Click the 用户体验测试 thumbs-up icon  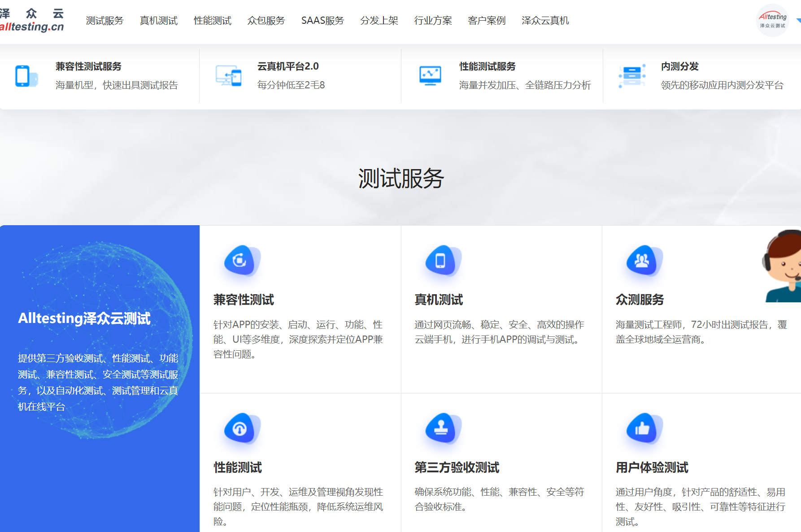click(643, 428)
